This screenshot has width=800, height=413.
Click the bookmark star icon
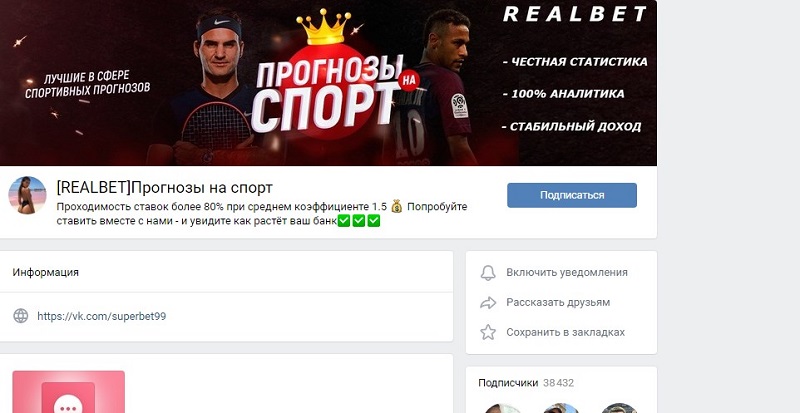tap(488, 332)
